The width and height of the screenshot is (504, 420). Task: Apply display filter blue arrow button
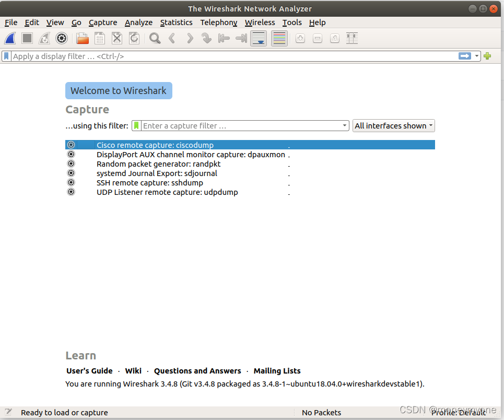point(464,56)
